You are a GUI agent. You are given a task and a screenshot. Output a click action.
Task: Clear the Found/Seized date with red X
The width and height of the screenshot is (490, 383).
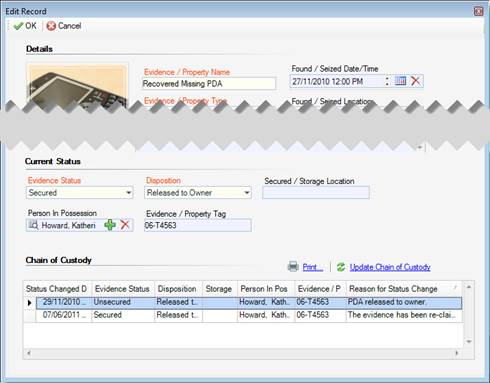tap(415, 81)
